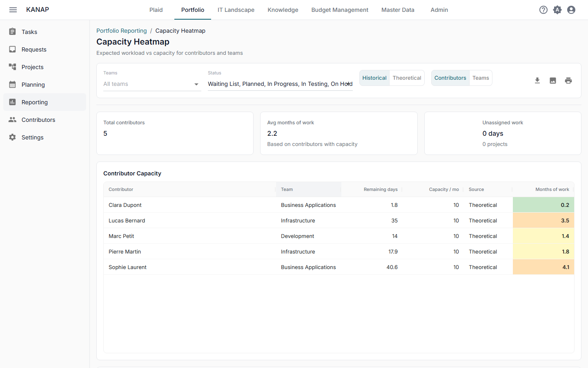The width and height of the screenshot is (588, 368).
Task: Click the Reporting chart icon in the sidebar
Action: point(13,102)
